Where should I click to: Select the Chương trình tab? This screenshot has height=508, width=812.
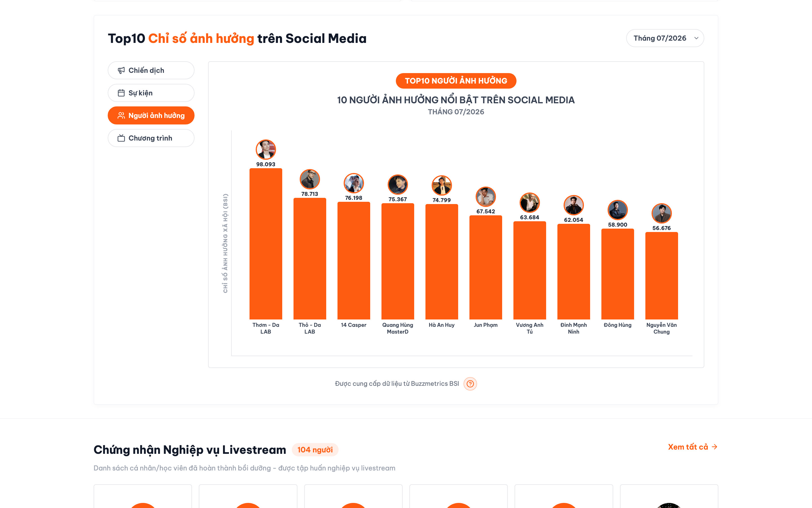coord(151,138)
